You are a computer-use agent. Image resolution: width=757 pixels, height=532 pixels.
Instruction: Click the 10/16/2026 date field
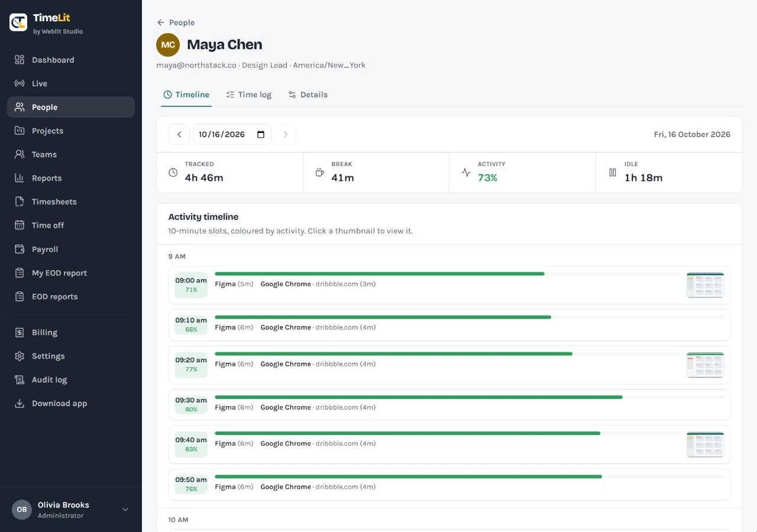pos(232,134)
